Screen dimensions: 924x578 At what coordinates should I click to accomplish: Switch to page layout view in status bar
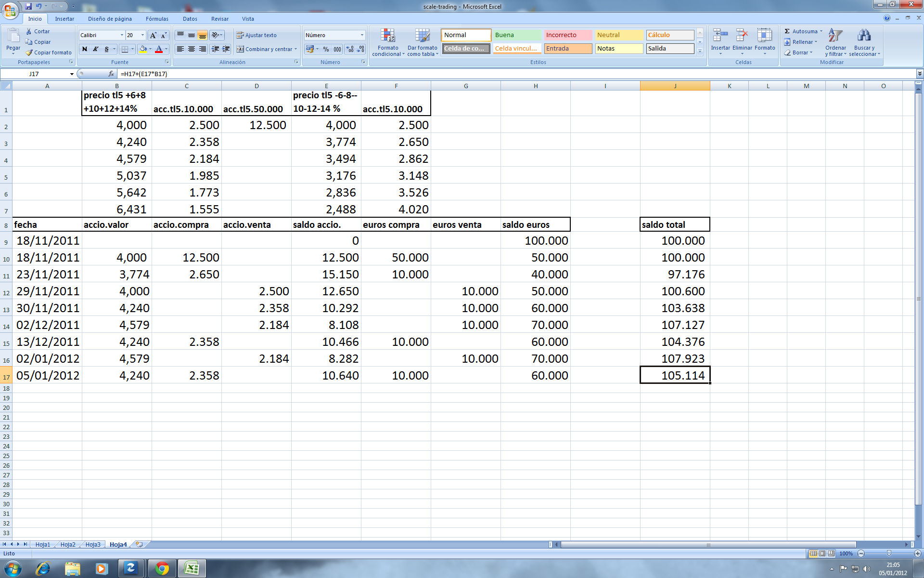pyautogui.click(x=822, y=553)
